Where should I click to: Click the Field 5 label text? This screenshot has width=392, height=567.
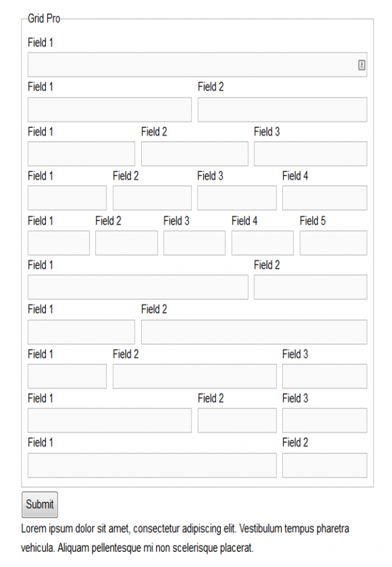coord(312,221)
